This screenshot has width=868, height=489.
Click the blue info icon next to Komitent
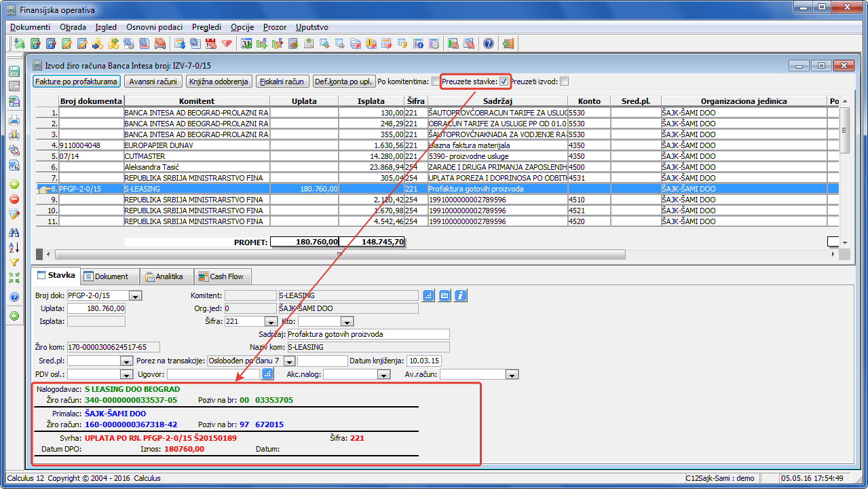(461, 295)
